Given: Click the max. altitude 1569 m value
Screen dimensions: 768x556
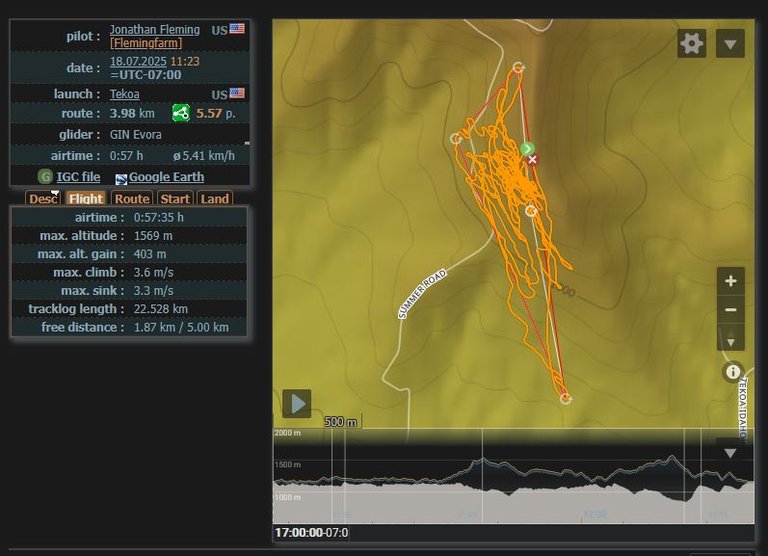Looking at the screenshot, I should pyautogui.click(x=153, y=236).
